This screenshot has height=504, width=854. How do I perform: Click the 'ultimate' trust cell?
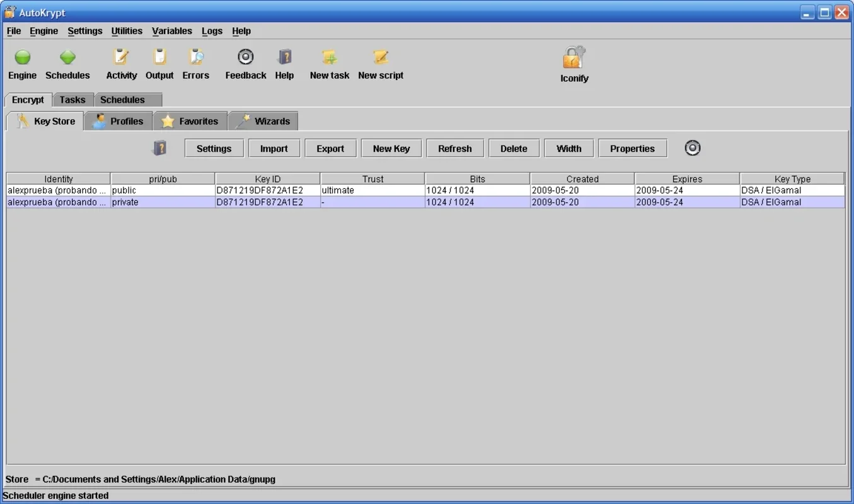pos(373,190)
